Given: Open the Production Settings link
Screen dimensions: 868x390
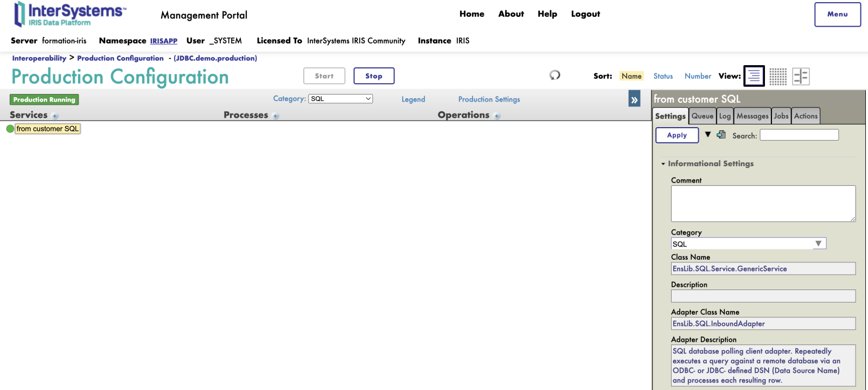Looking at the screenshot, I should point(489,99).
